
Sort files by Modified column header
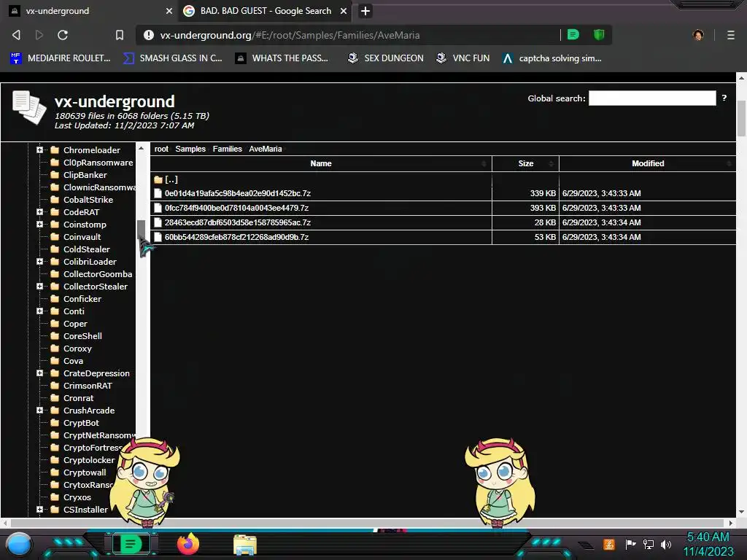(648, 163)
